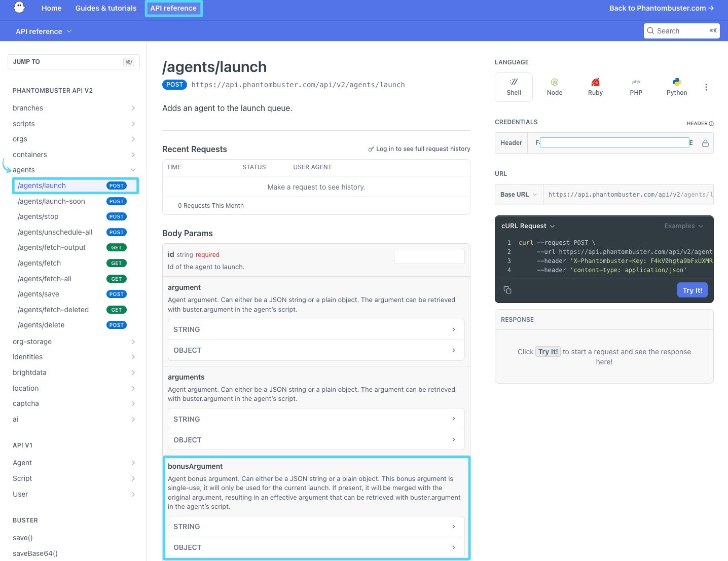728x561 pixels.
Task: Expand API V1 Script section
Action: coord(74,478)
